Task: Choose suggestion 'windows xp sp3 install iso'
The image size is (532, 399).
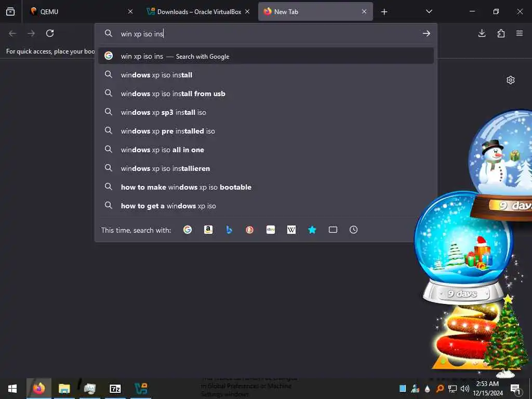Action: [266, 112]
